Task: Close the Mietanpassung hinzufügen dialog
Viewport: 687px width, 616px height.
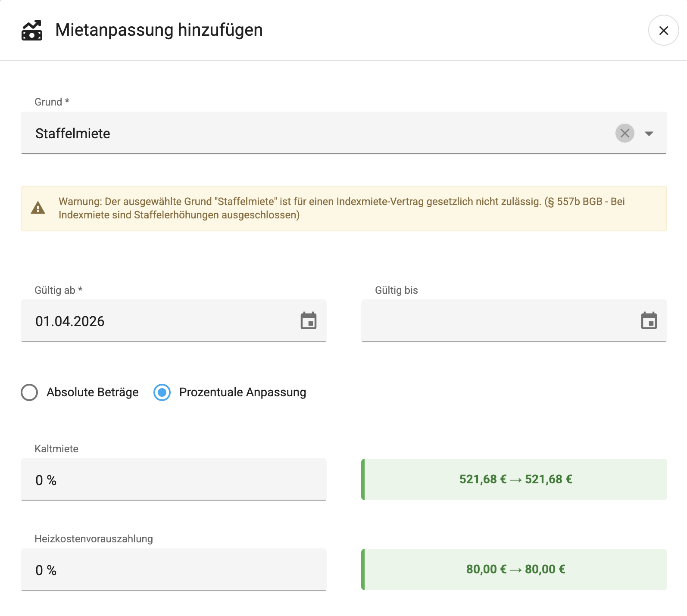Action: (663, 30)
